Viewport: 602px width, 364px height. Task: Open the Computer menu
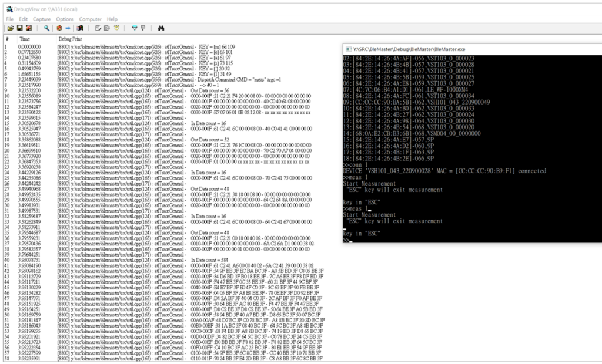tap(91, 19)
